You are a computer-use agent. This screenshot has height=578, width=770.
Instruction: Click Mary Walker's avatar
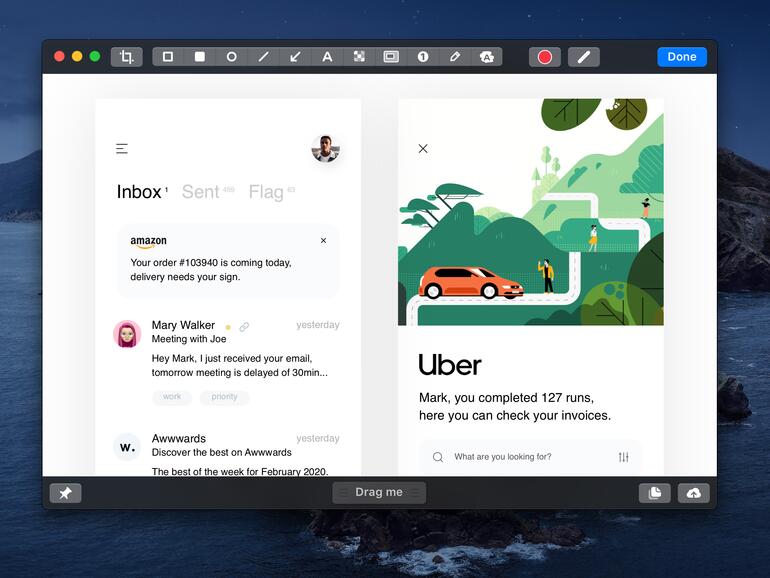(x=127, y=334)
